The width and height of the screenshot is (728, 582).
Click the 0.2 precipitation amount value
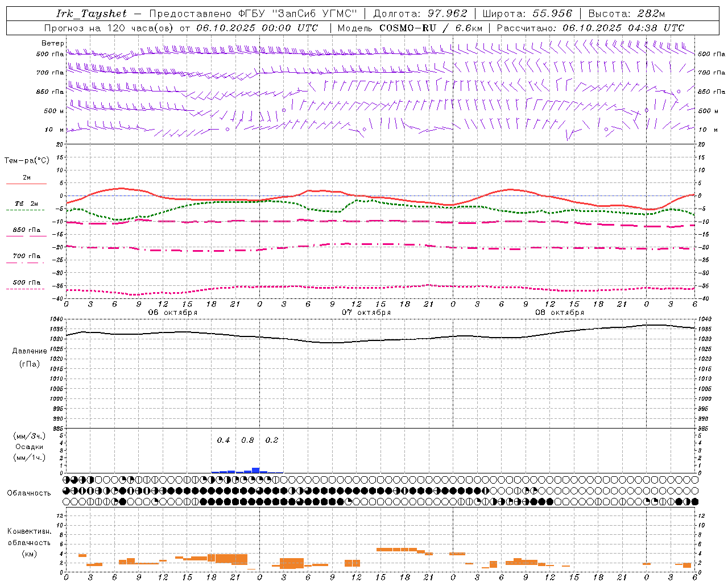[x=272, y=440]
